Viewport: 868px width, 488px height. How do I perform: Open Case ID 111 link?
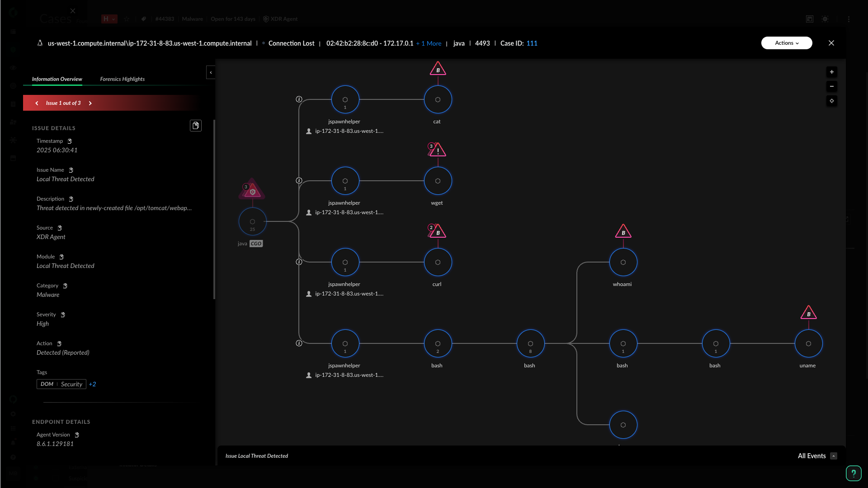click(532, 43)
